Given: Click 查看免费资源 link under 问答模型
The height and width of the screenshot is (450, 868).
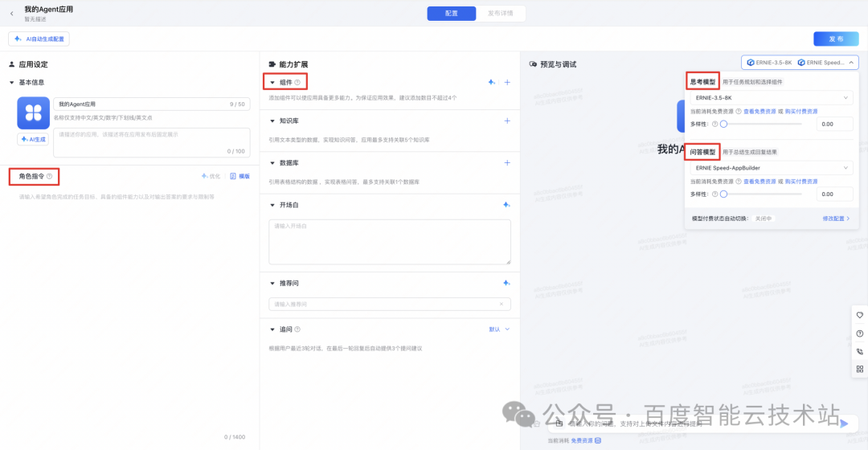Looking at the screenshot, I should (x=759, y=182).
